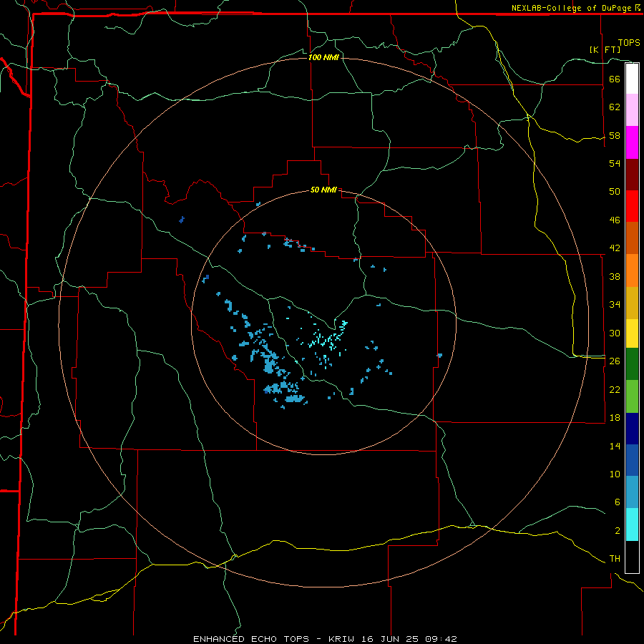The height and width of the screenshot is (644, 644).
Task: Click the legend value '46'
Action: (615, 220)
